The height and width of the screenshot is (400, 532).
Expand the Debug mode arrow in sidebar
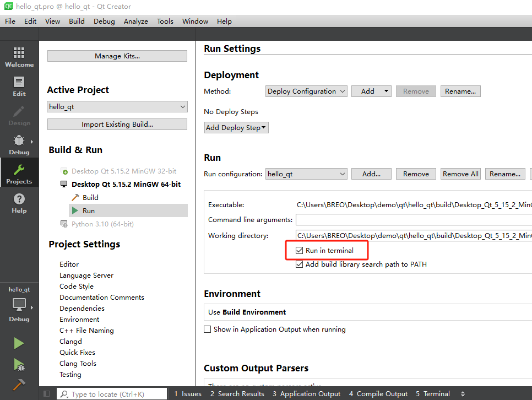(x=32, y=142)
